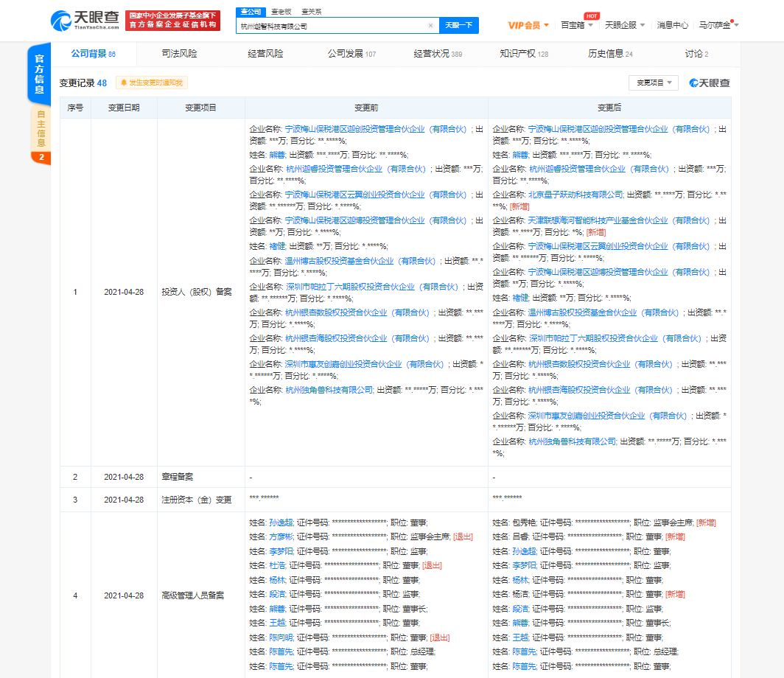Click the 变更后 column header
The width and height of the screenshot is (784, 678).
609,108
